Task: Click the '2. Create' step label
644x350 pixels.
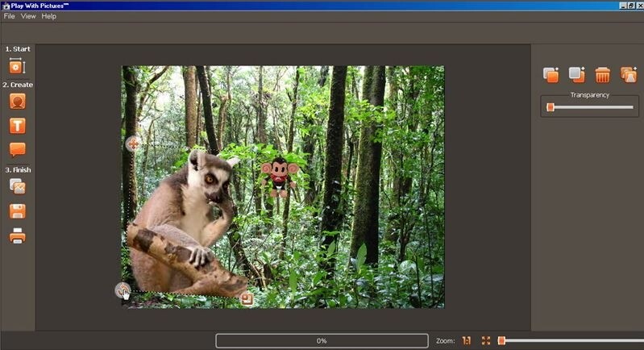Action: point(18,85)
